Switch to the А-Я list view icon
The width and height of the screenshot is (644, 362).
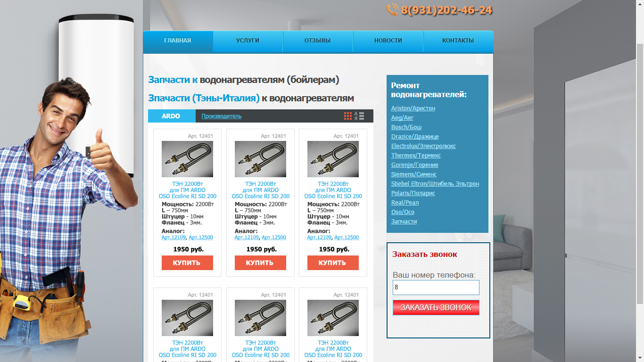[x=359, y=116]
